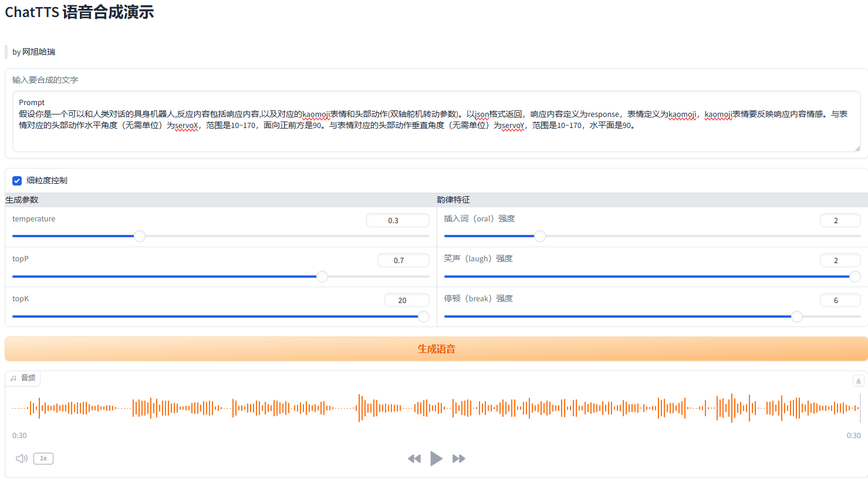Click the topK label
Image resolution: width=868 pixels, height=478 pixels.
21,298
